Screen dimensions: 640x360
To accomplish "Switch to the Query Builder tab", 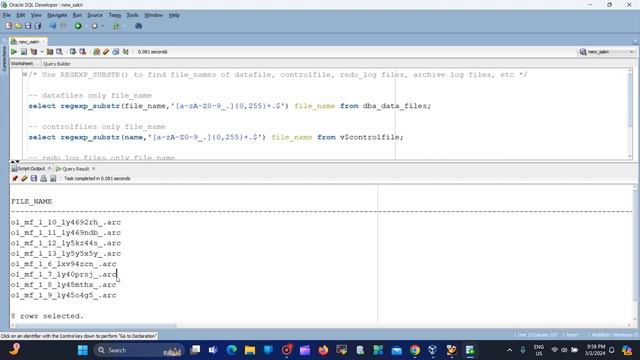I will (x=57, y=64).
